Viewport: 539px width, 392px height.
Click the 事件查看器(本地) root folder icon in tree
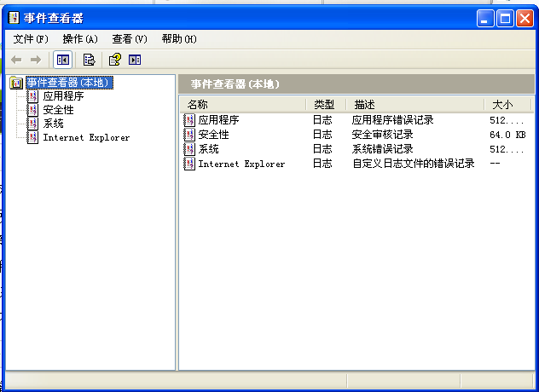[16, 83]
